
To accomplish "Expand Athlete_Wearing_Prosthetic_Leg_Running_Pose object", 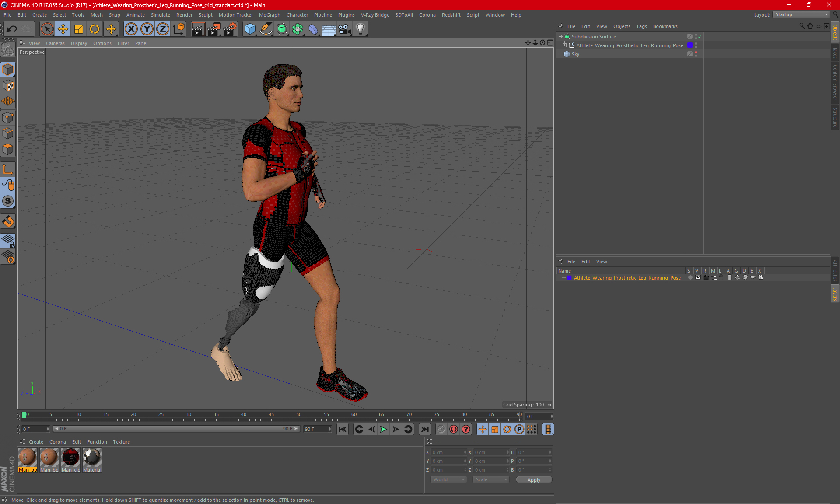I will [565, 45].
